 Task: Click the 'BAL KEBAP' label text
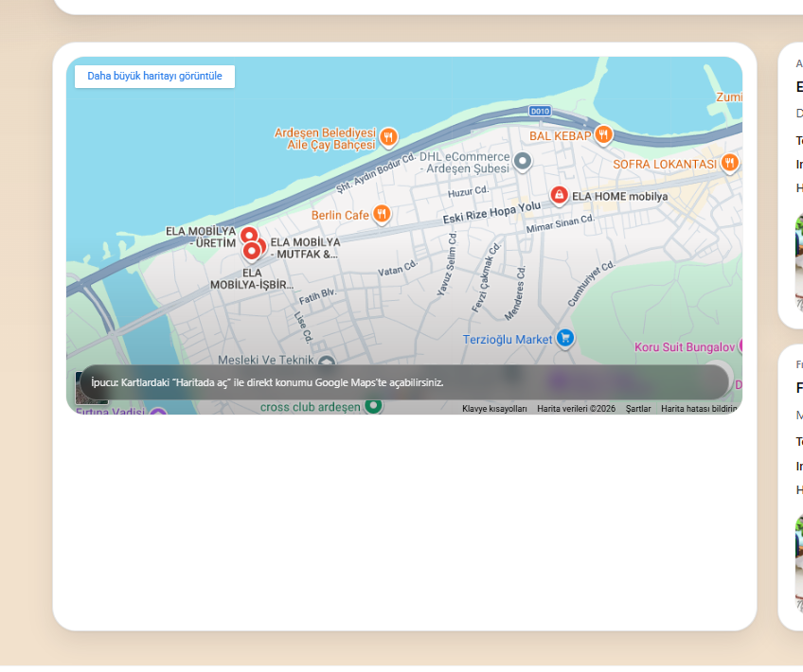[561, 136]
